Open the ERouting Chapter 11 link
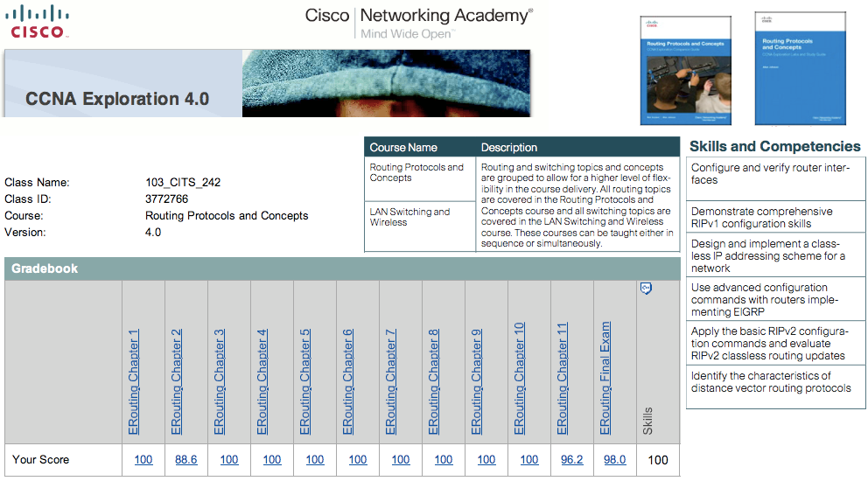 click(563, 379)
